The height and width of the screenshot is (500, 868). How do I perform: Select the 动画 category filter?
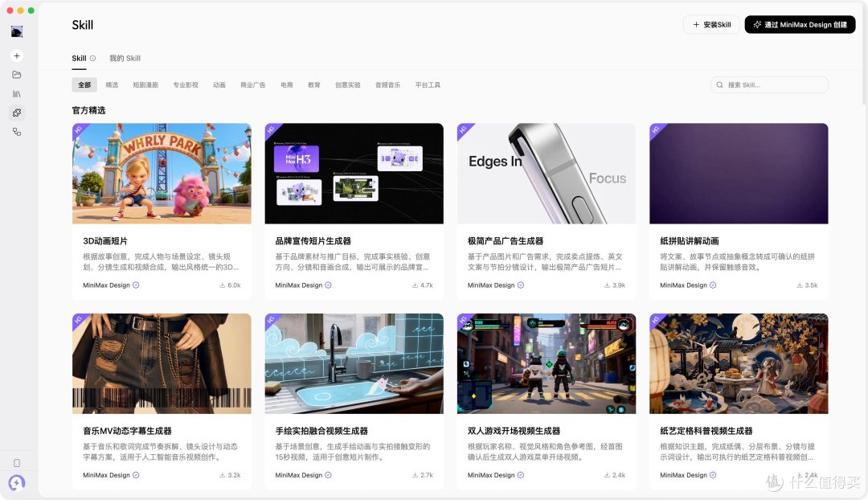click(219, 84)
